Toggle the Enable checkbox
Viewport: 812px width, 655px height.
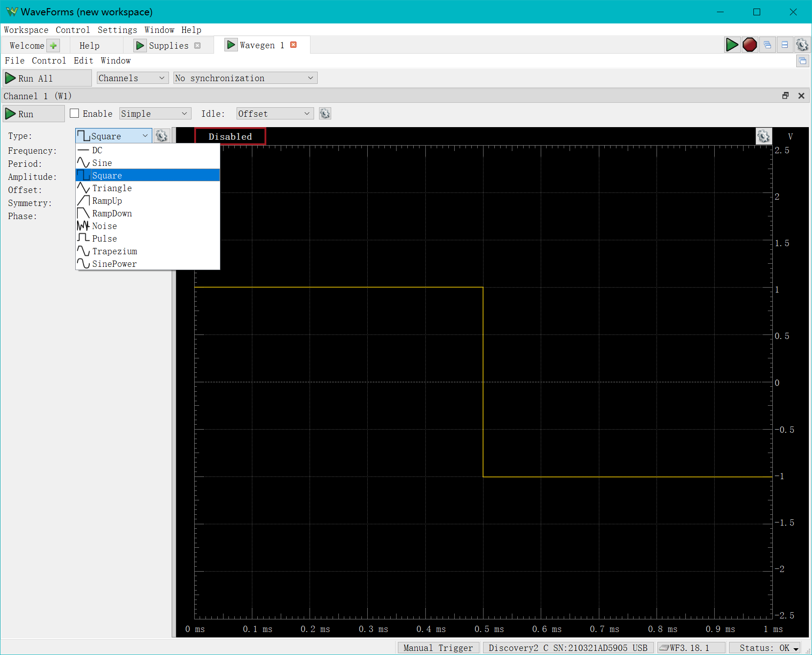(x=75, y=114)
